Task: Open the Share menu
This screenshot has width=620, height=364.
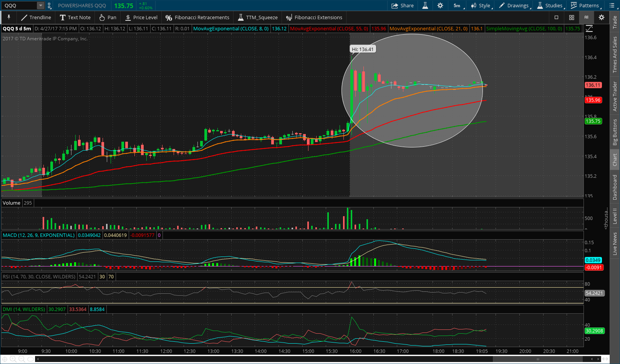Action: [x=402, y=5]
